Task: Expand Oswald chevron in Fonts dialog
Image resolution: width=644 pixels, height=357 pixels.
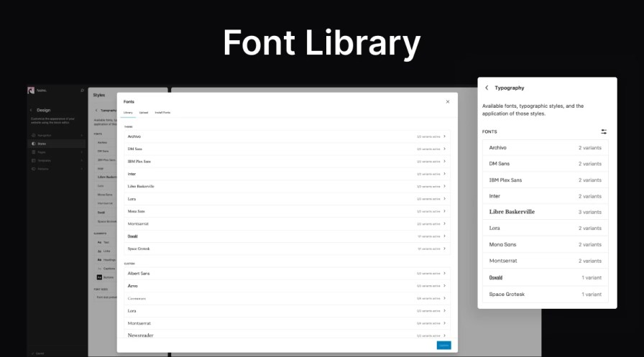Action: [444, 236]
